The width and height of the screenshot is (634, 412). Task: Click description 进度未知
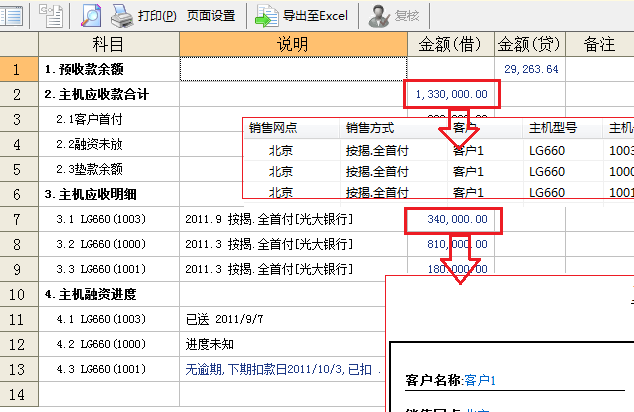(209, 344)
